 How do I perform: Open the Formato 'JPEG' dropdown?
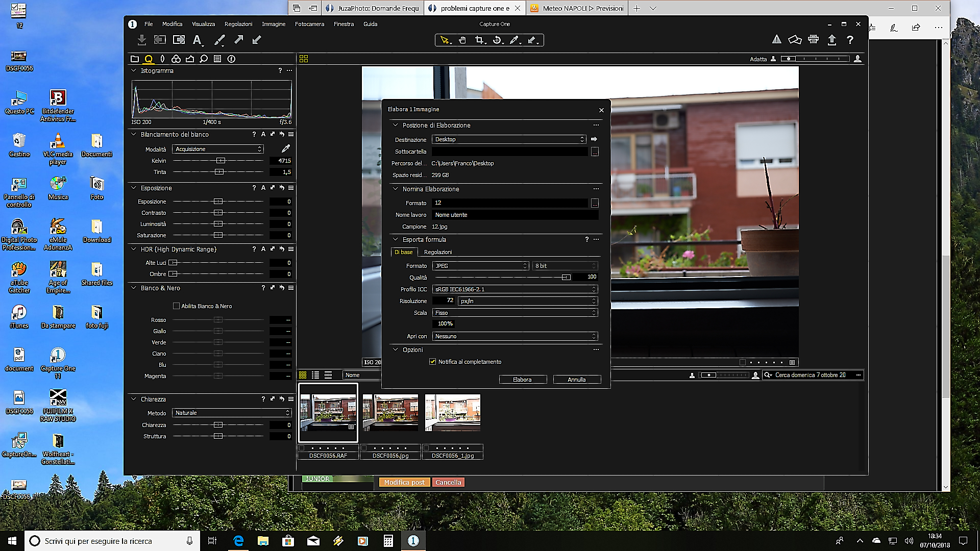point(480,266)
